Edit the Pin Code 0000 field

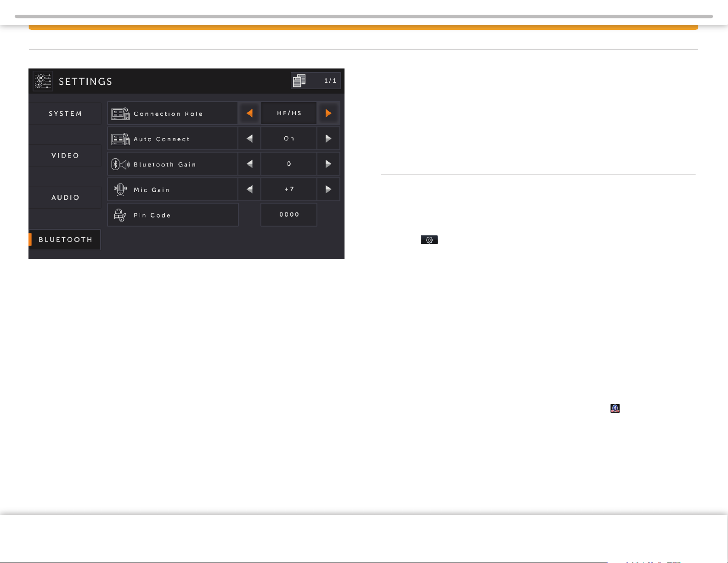coord(289,215)
